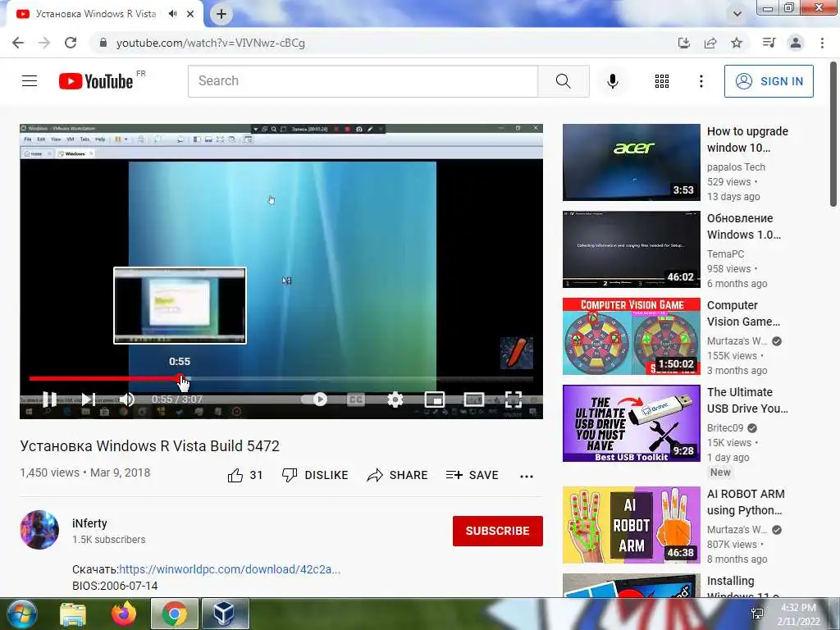
Task: Launch Firefox from the taskbar
Action: 124,614
